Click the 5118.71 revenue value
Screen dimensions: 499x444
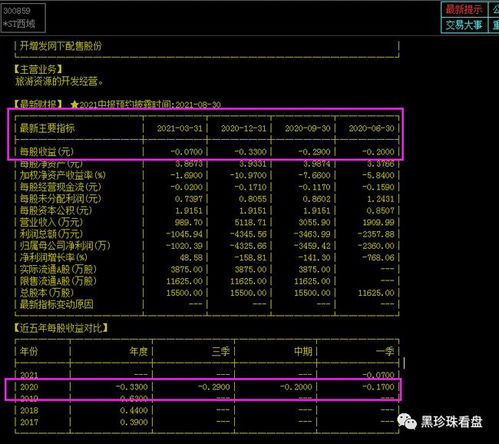click(251, 223)
